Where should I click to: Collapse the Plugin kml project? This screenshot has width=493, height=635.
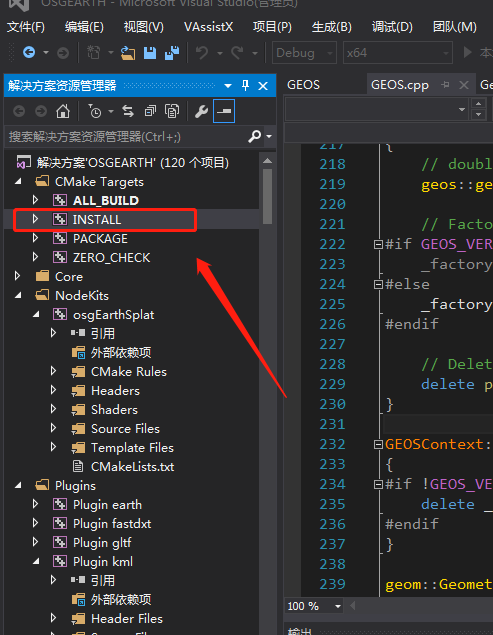click(x=36, y=562)
